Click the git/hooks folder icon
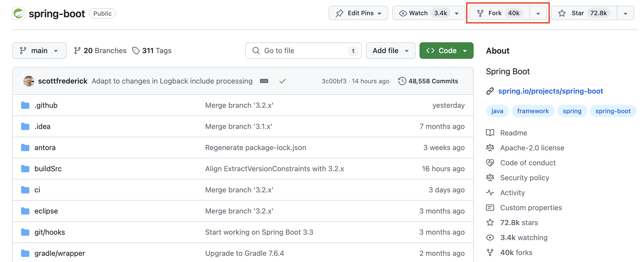This screenshot has width=644, height=262. [25, 232]
